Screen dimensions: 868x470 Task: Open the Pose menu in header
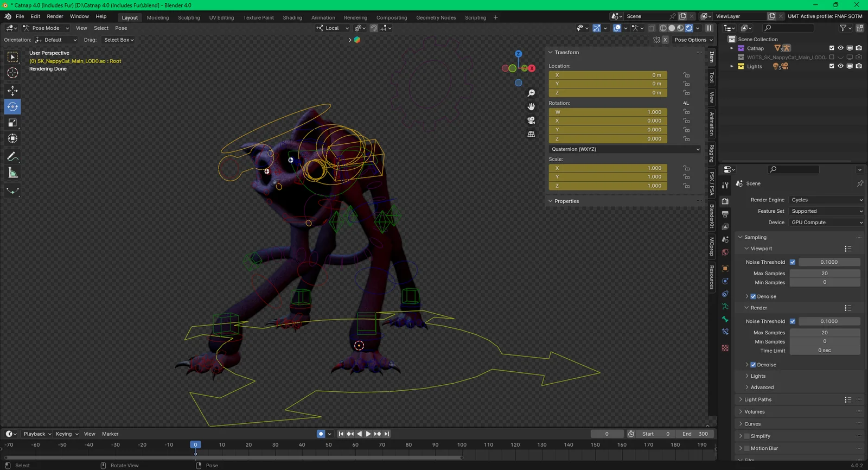tap(121, 28)
